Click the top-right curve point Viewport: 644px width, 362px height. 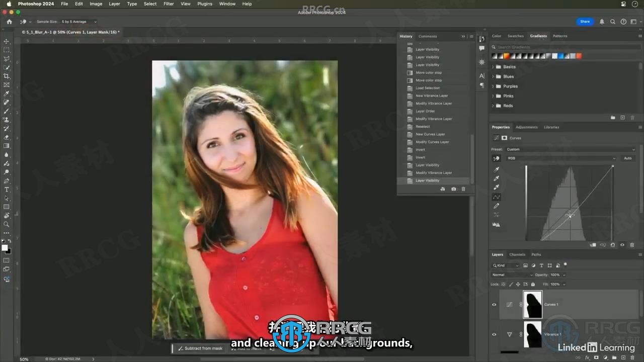click(613, 166)
